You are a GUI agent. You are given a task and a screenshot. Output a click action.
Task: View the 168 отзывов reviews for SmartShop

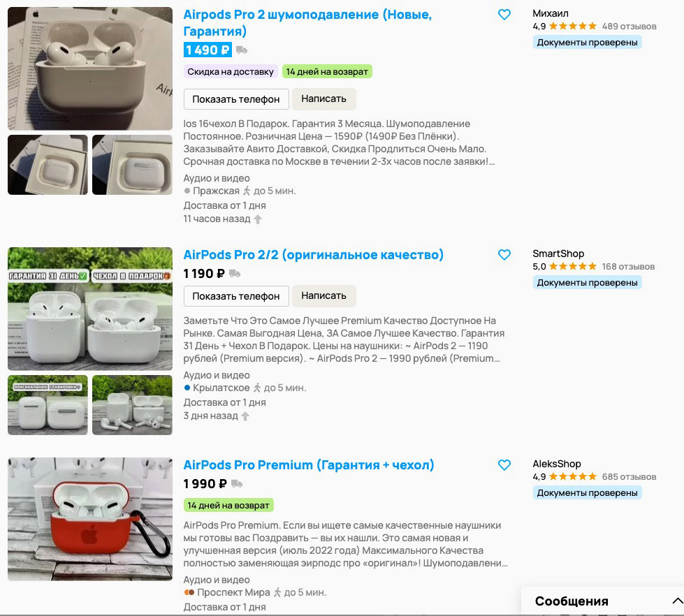628,266
